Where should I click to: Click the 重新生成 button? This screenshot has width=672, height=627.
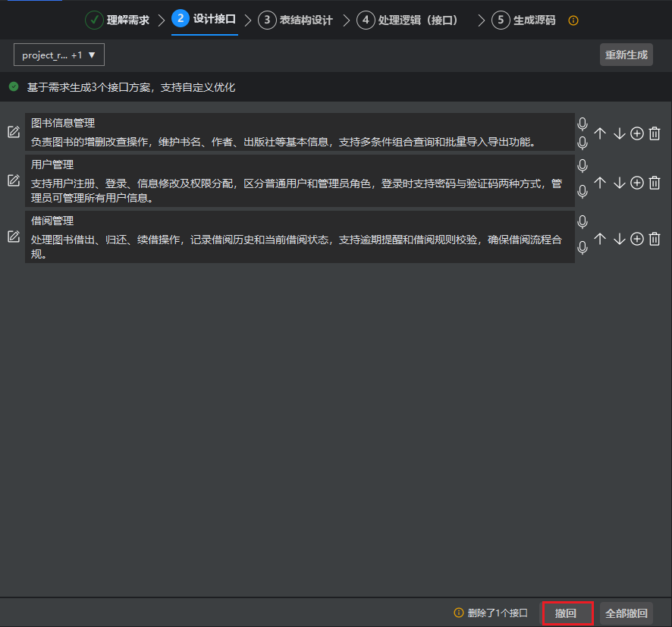click(x=626, y=55)
